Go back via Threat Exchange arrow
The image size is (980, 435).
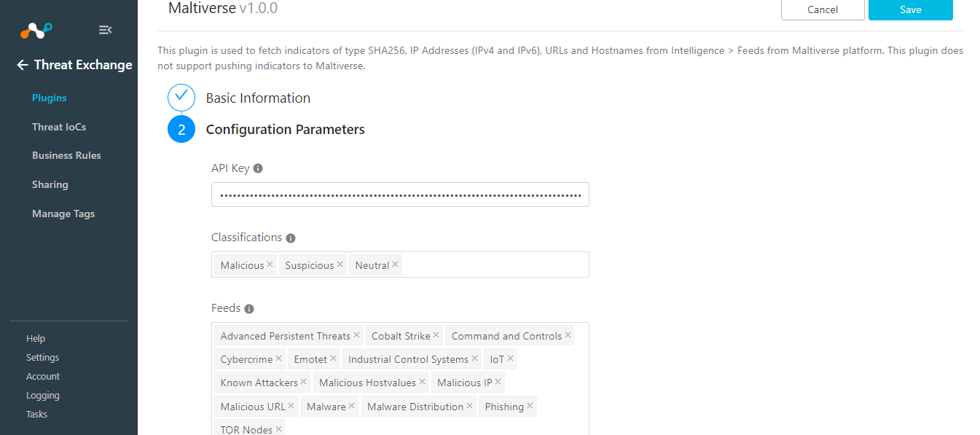[23, 65]
